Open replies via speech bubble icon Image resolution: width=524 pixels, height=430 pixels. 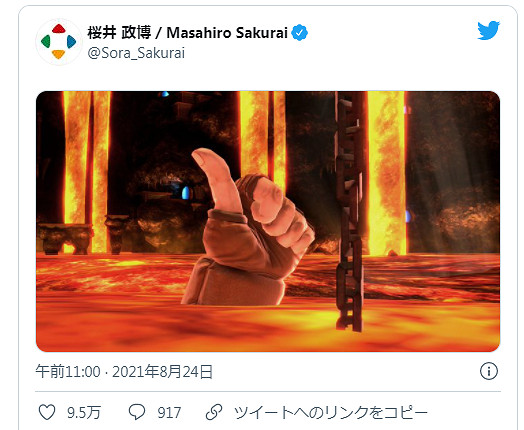[x=137, y=412]
